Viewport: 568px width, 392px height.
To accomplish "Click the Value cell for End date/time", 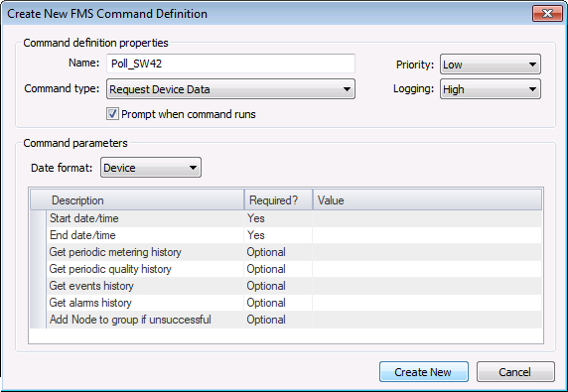I will pos(427,235).
